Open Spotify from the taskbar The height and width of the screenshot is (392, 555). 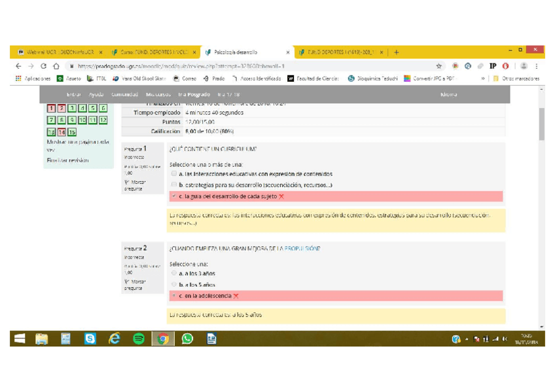click(x=139, y=338)
